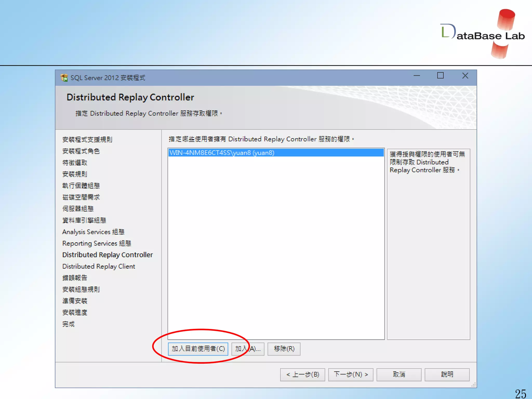Click the 加入(A)... button

pyautogui.click(x=248, y=349)
